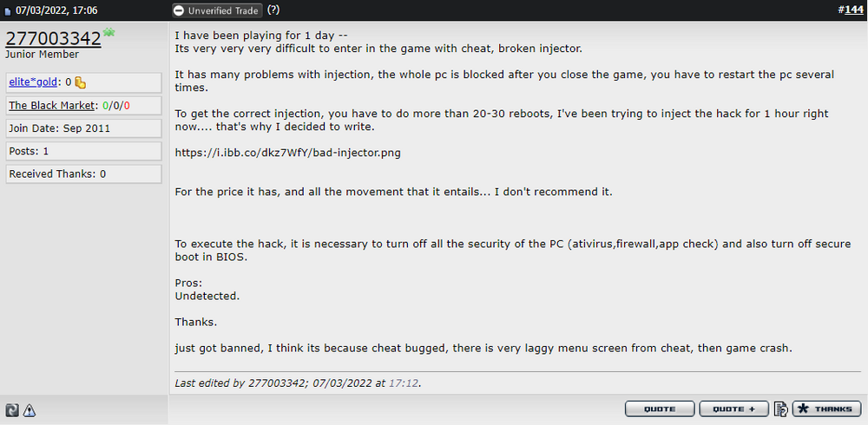This screenshot has height=425, width=868.
Task: Click the green online status icon near username
Action: [108, 33]
